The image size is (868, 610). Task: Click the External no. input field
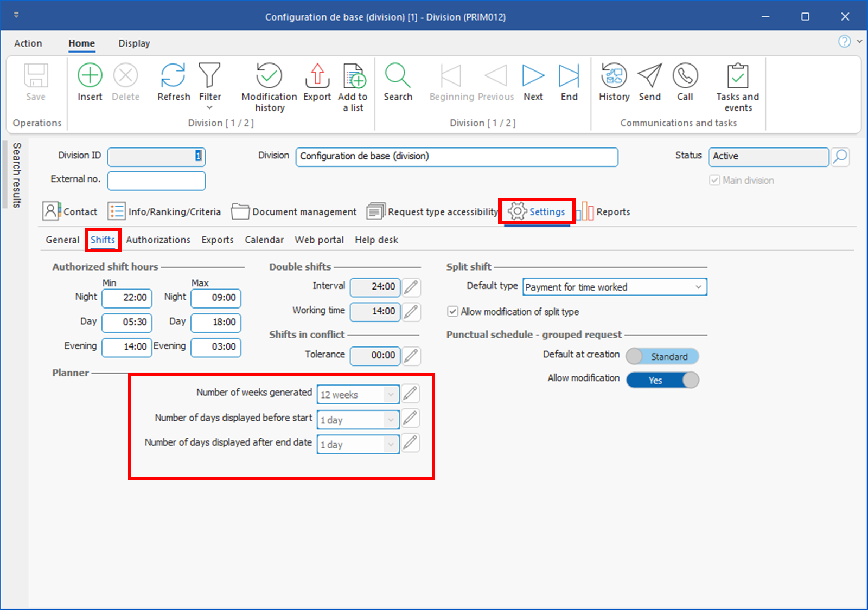click(156, 181)
